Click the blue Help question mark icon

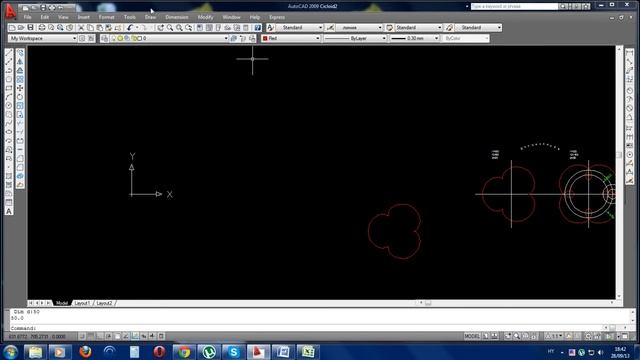[x=258, y=28]
